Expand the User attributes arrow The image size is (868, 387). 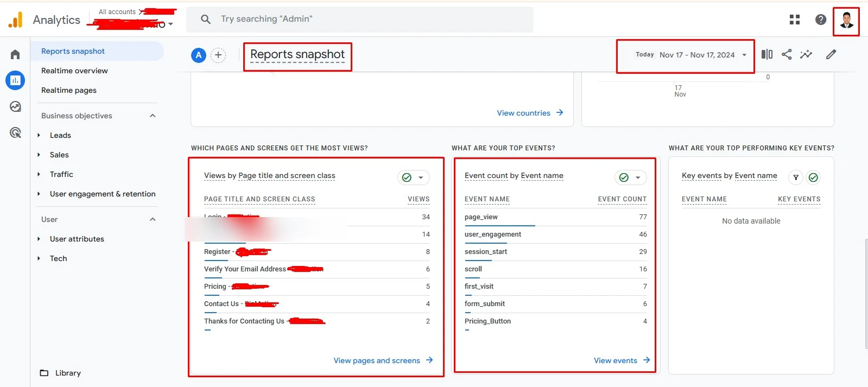coord(39,239)
